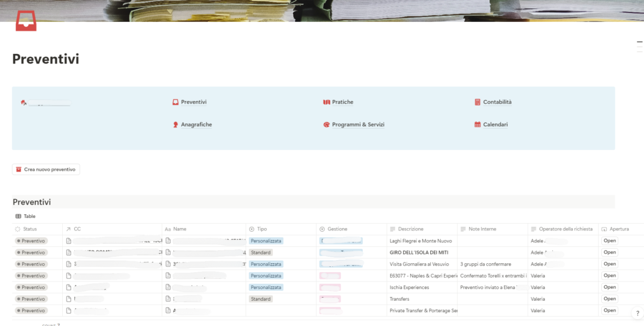
Task: Open the E63077 Naples & Capri row
Action: point(609,276)
